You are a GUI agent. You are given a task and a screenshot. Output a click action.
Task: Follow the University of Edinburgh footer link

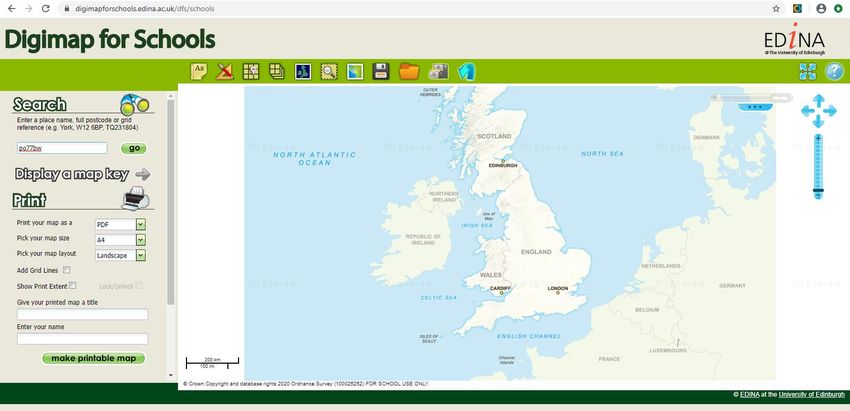[812, 395]
